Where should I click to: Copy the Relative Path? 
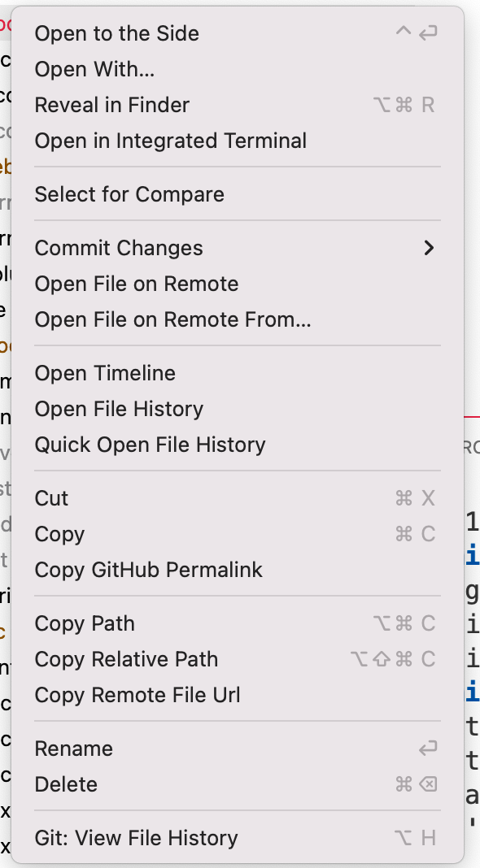coord(126,659)
